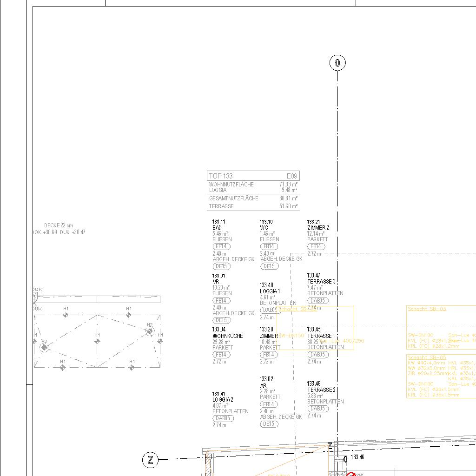
Task: Click the WW Ø32x3,0mm pipe annotation
Action: coord(427,368)
